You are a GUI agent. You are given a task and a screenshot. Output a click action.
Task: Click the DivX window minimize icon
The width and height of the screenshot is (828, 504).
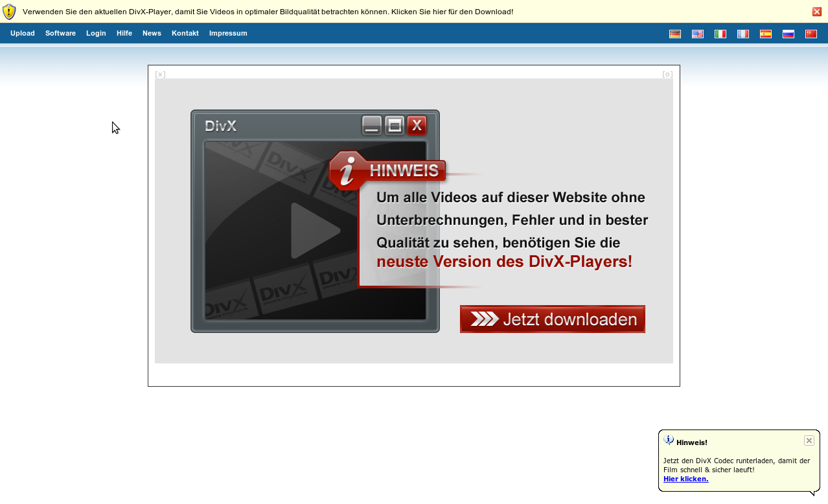coord(372,126)
